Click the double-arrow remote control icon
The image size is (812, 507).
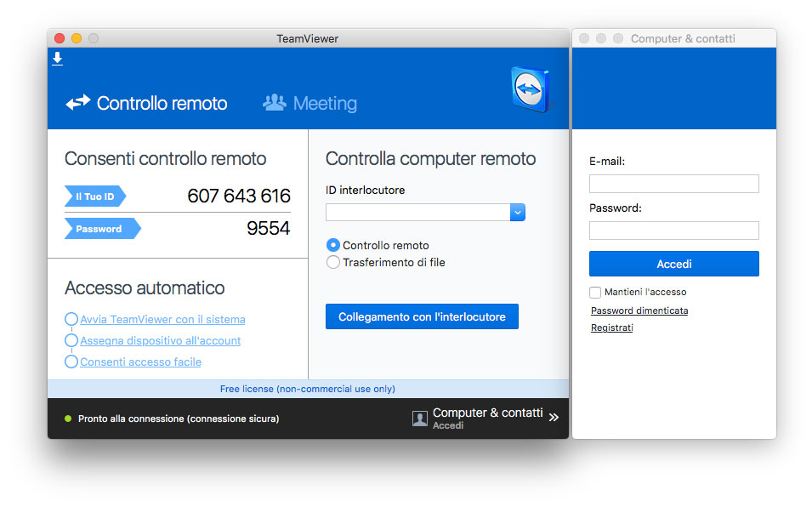tap(77, 103)
